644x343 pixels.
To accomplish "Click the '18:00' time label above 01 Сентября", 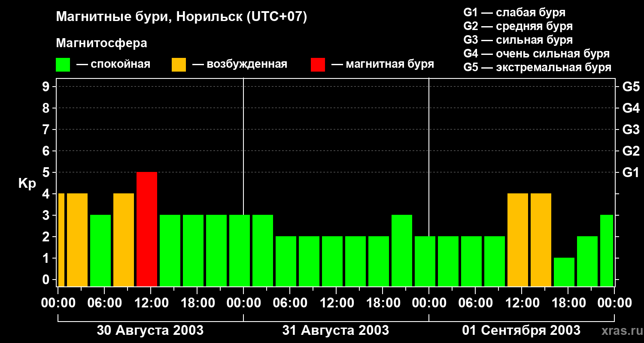I will (x=568, y=303).
